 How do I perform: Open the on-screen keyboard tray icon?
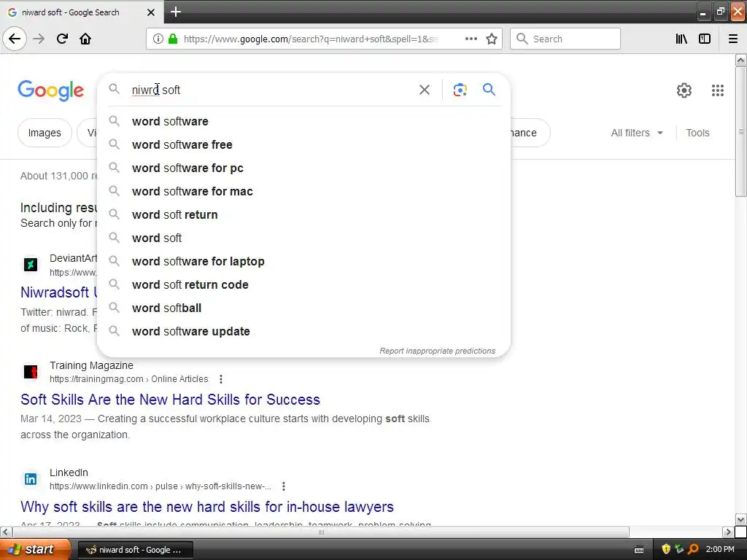point(639,550)
